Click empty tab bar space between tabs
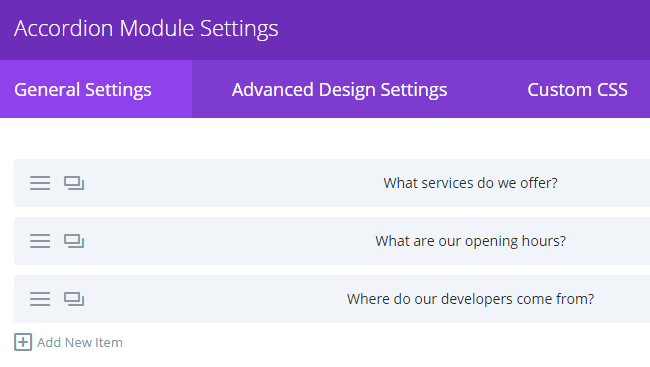 click(x=487, y=89)
